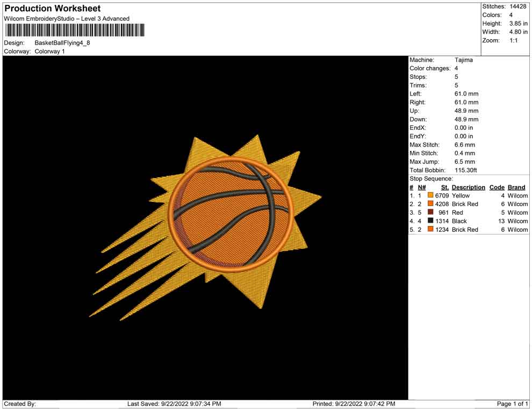Click the Min Stitch value '0.4 mm'
The image size is (532, 409).
(x=464, y=153)
